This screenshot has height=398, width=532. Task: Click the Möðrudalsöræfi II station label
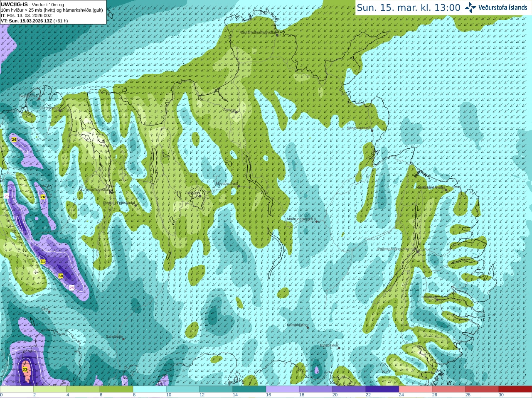pyautogui.click(x=301, y=219)
